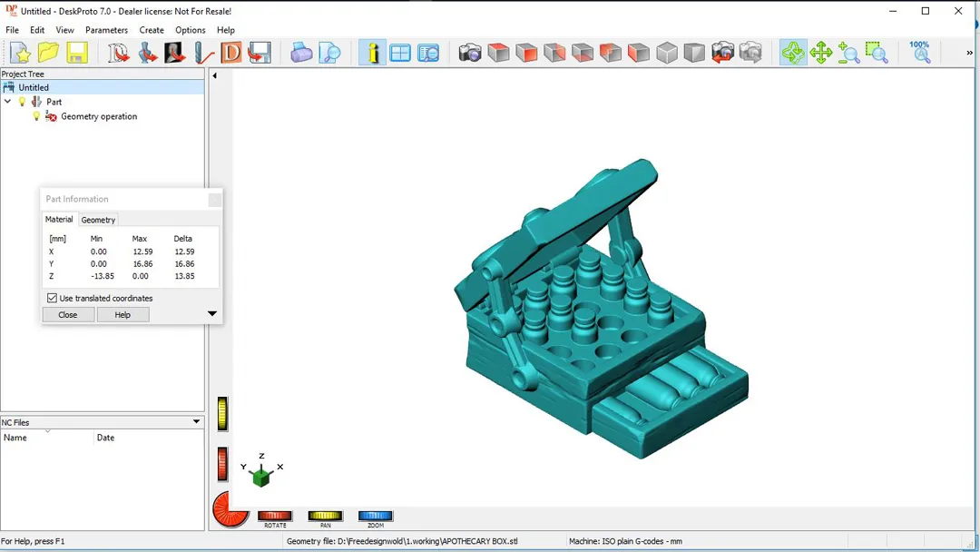Select the cube view with red front face
Image resolution: width=980 pixels, height=552 pixels.
[526, 53]
